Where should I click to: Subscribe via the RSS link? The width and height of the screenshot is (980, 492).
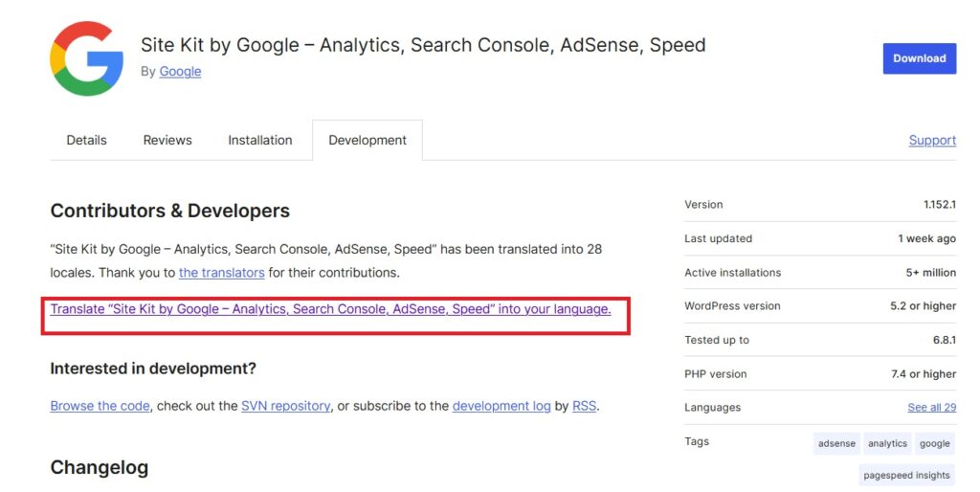(x=584, y=406)
